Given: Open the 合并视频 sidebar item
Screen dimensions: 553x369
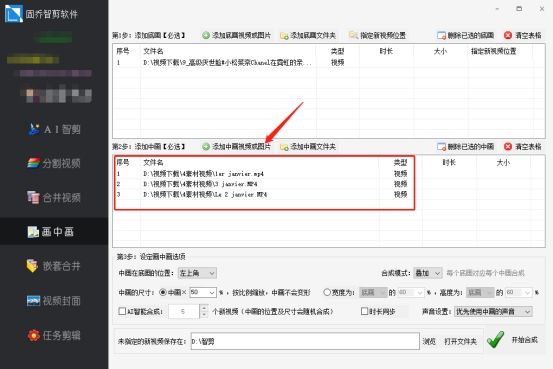Looking at the screenshot, I should 54,197.
